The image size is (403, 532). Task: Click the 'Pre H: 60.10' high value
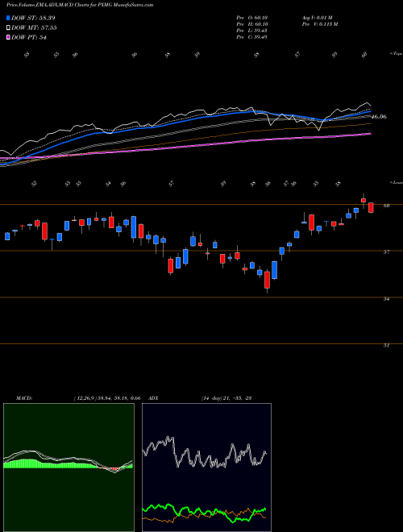click(x=252, y=24)
